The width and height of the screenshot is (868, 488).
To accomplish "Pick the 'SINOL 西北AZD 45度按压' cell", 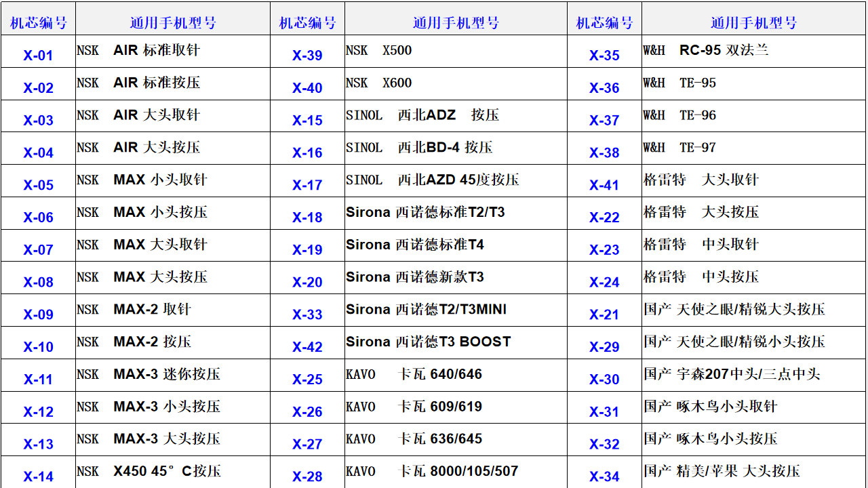I will point(456,181).
